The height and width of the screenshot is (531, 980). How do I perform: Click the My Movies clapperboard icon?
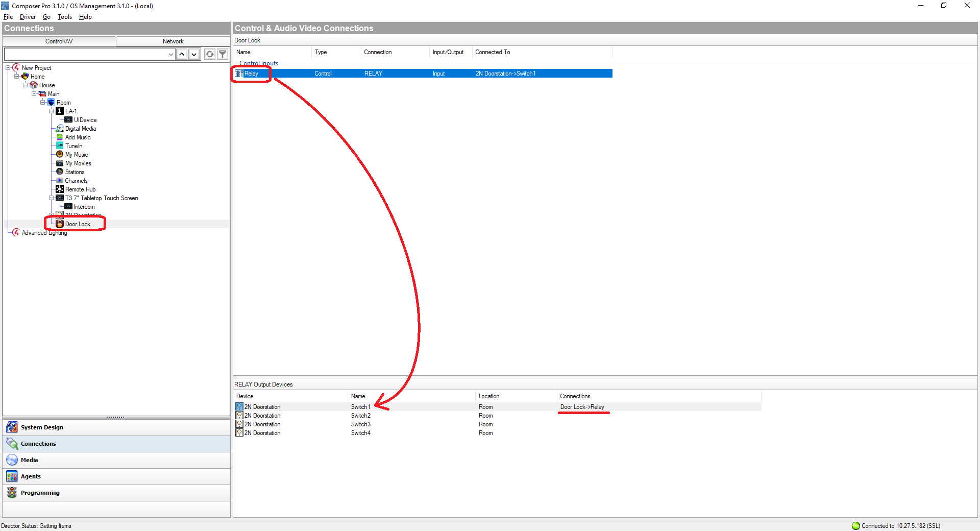pos(60,163)
